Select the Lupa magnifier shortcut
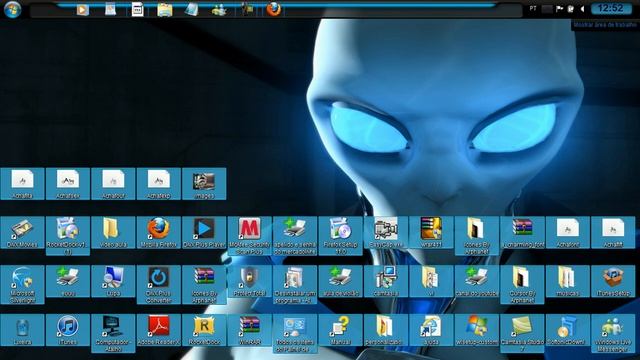640x360 pixels. 113,281
